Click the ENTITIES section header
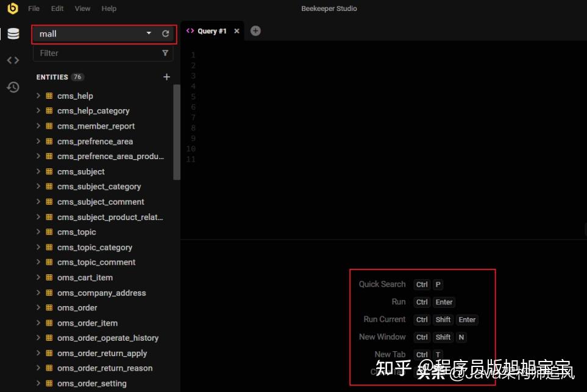The width and height of the screenshot is (587, 392). pyautogui.click(x=52, y=77)
